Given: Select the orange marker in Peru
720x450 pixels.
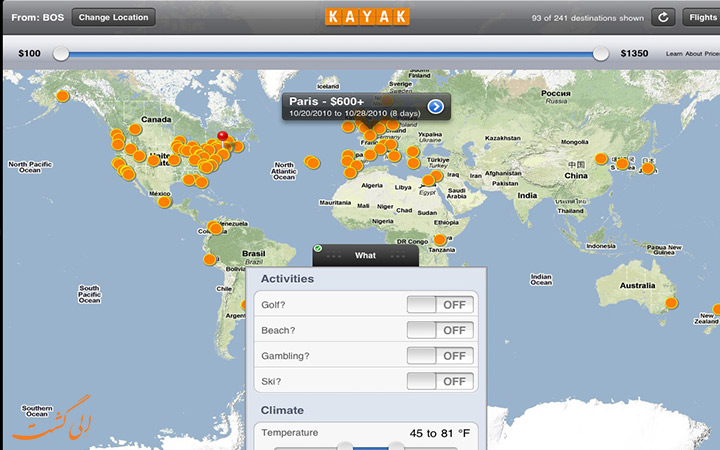Looking at the screenshot, I should pyautogui.click(x=209, y=259).
